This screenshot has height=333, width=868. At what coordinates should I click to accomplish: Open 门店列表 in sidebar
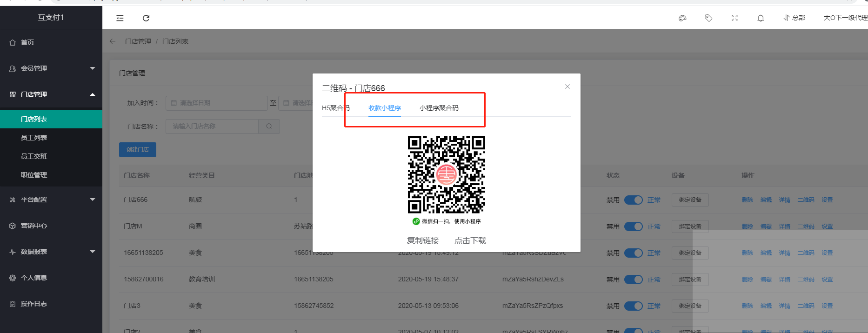pyautogui.click(x=51, y=119)
